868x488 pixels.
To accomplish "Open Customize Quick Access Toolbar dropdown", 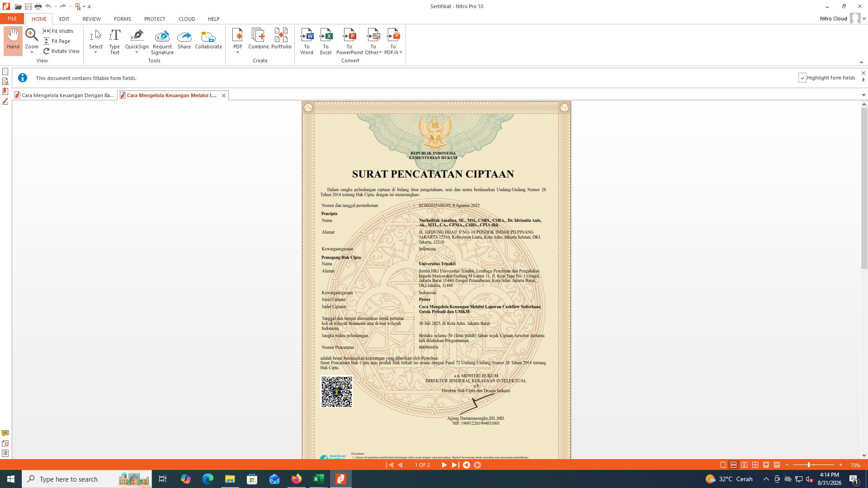I will click(90, 7).
